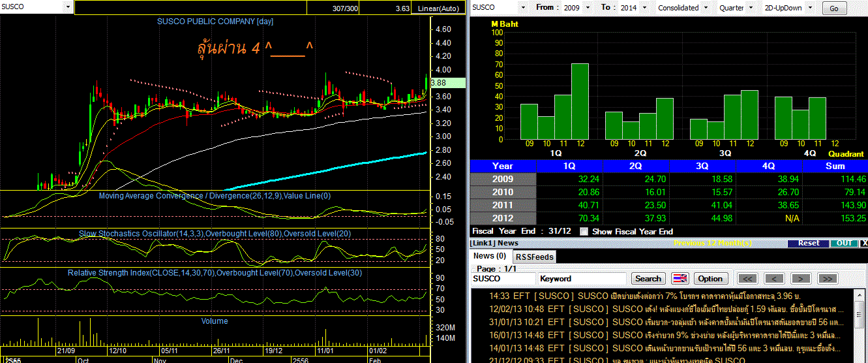Click the Go button
The width and height of the screenshot is (868, 363).
[x=834, y=8]
